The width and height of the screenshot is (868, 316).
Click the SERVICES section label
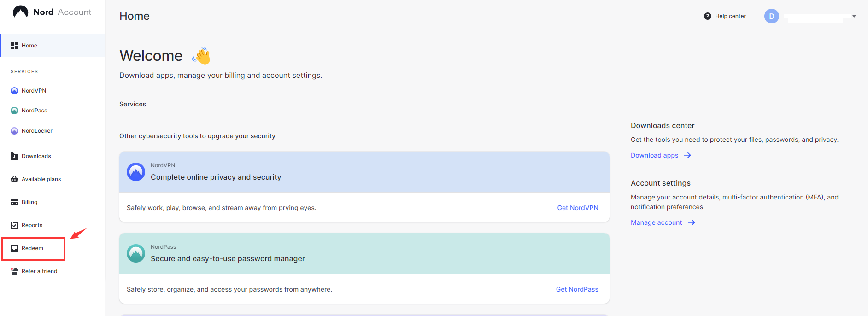[x=24, y=72]
